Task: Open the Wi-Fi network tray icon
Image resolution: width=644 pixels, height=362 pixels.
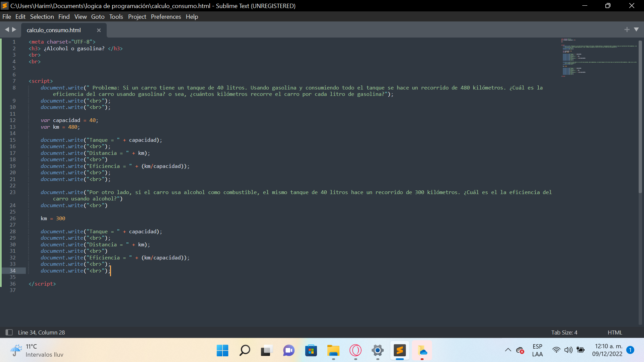Action: (556, 350)
